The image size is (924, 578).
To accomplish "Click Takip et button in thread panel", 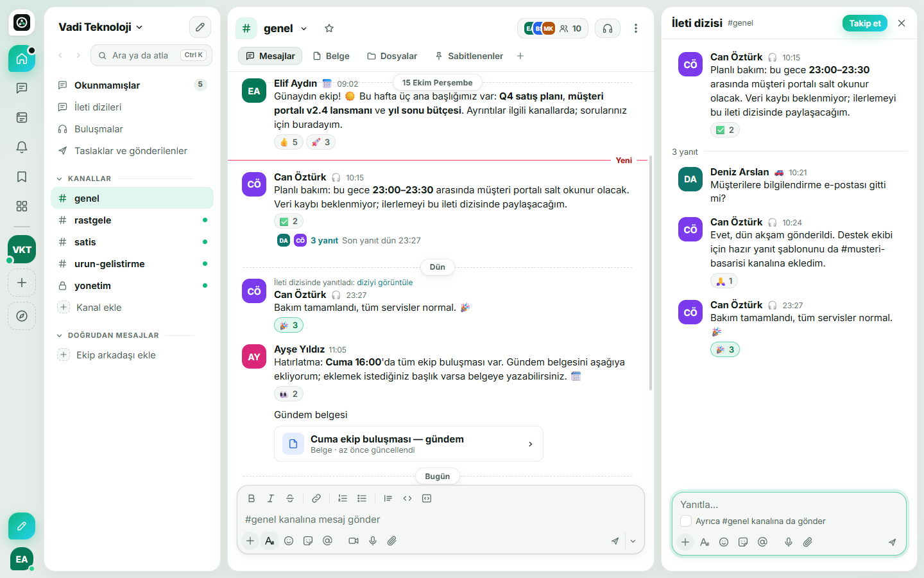I will [865, 23].
